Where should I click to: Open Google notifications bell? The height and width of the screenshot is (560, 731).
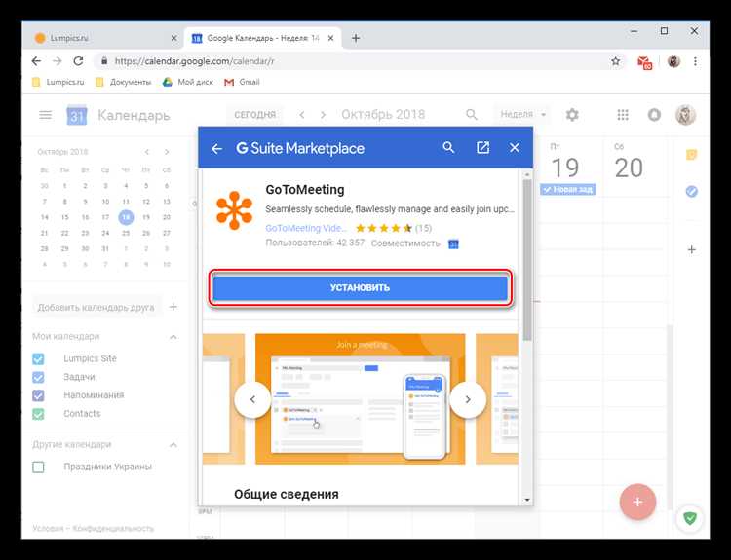pos(654,115)
